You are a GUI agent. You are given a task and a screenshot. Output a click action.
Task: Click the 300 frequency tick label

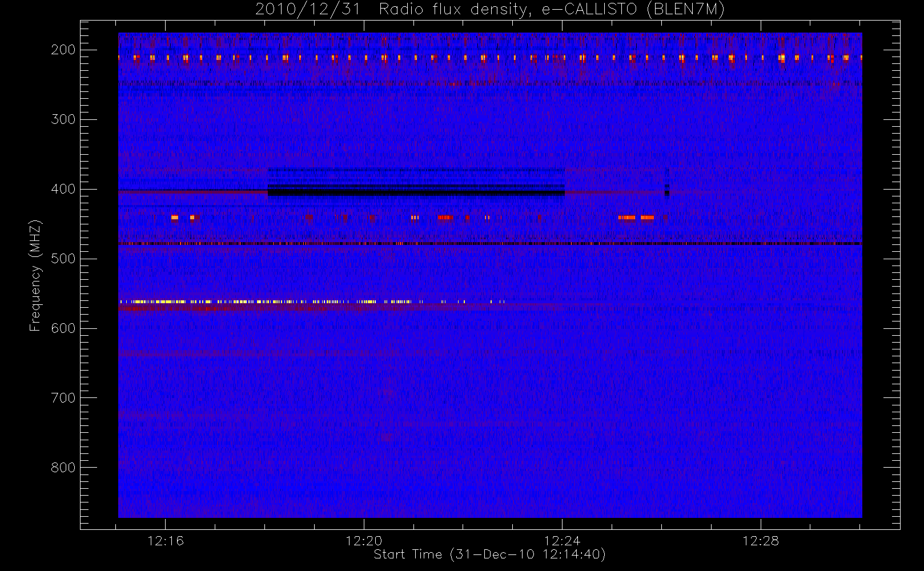(x=63, y=119)
